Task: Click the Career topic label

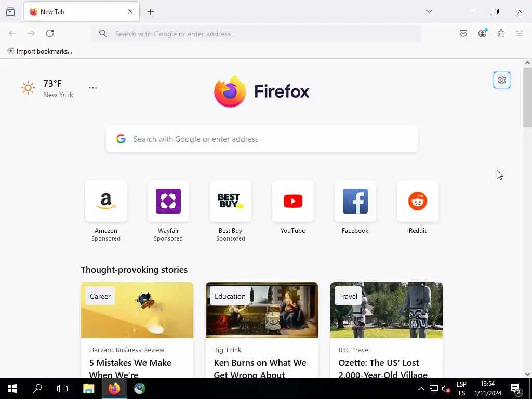Action: coord(100,296)
